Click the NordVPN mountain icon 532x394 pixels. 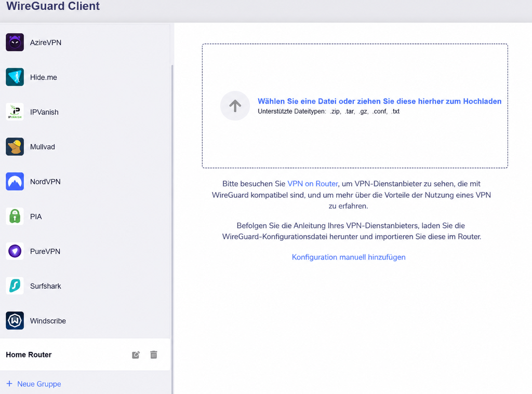click(x=15, y=181)
